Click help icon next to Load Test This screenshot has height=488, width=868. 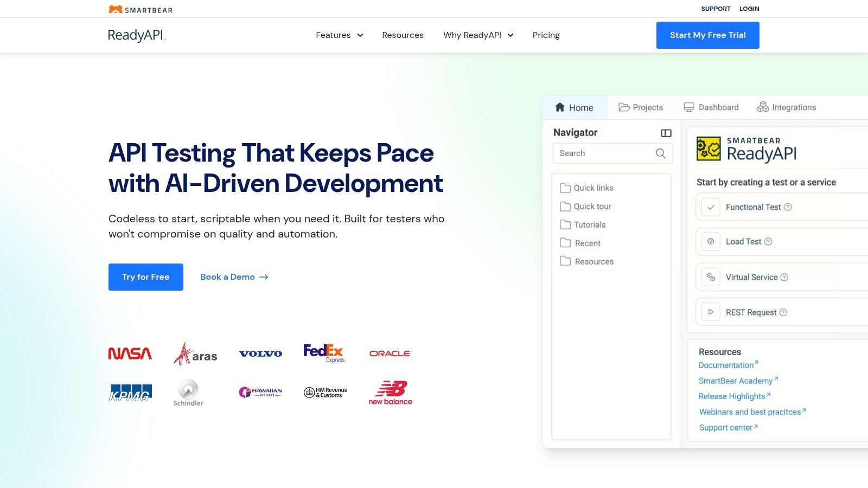click(x=768, y=242)
